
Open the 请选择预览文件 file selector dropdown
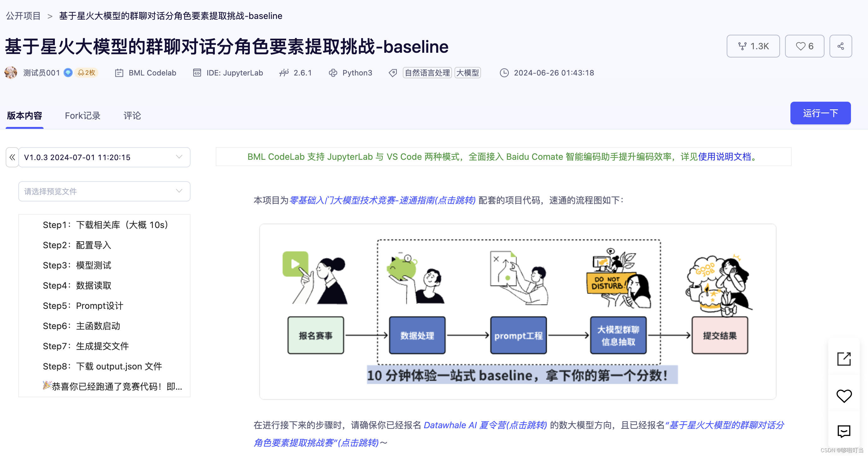(104, 191)
